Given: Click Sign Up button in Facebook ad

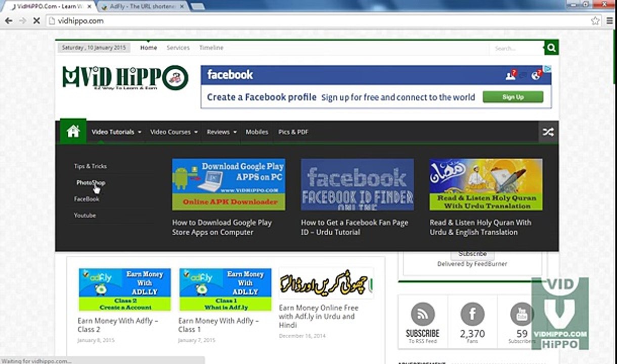Looking at the screenshot, I should pyautogui.click(x=513, y=97).
